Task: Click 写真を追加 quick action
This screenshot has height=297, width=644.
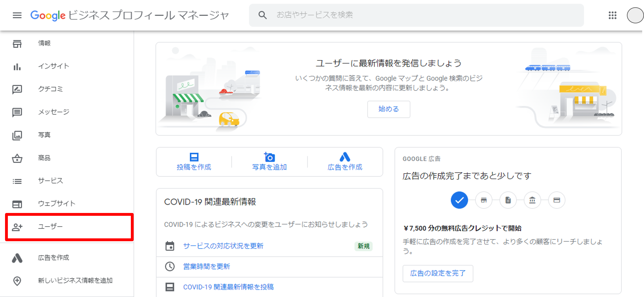Action: point(270,162)
